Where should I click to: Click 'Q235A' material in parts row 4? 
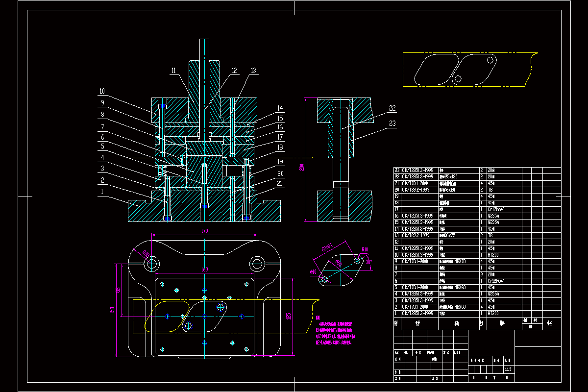[x=494, y=294]
